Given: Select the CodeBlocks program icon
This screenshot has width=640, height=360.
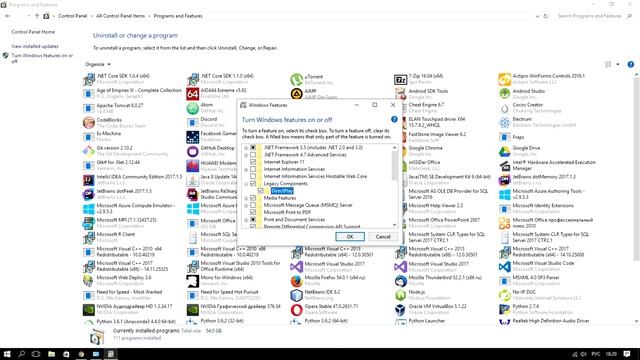Looking at the screenshot, I should pos(89,122).
